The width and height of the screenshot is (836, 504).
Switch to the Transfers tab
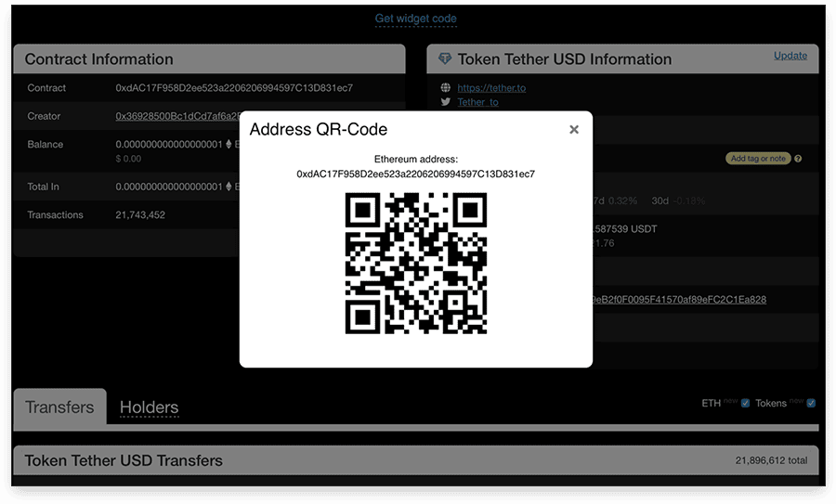[59, 407]
